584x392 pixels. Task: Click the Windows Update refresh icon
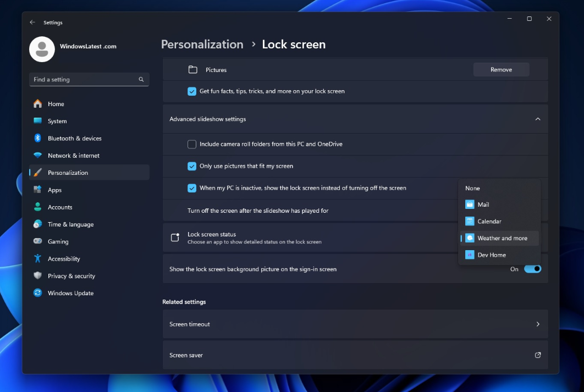tap(37, 293)
